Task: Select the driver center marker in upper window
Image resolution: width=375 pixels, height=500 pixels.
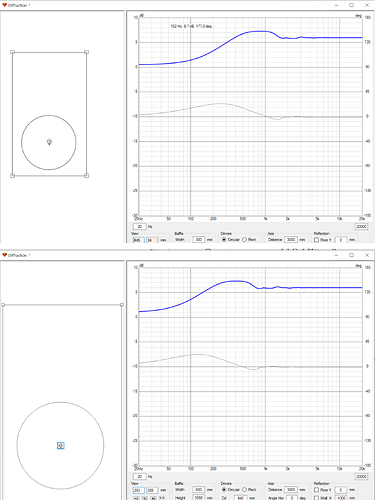Action: [x=49, y=142]
